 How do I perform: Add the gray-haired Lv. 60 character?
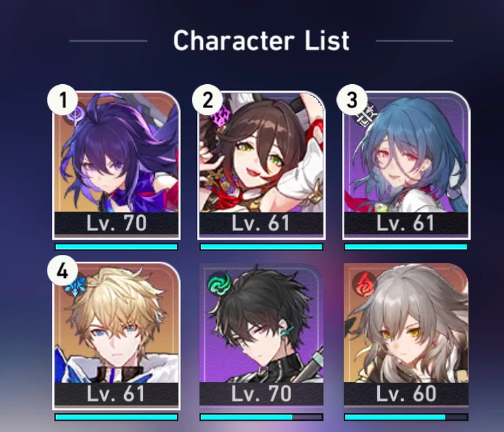(x=407, y=335)
